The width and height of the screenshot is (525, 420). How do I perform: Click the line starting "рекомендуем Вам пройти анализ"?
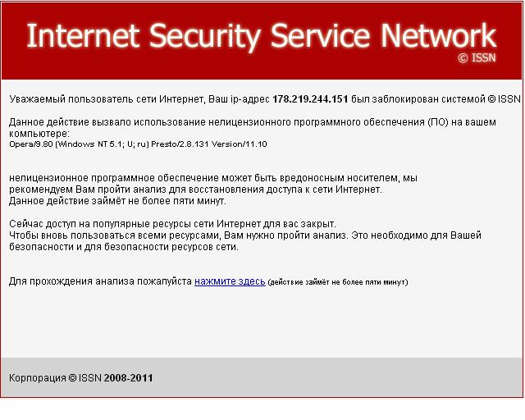click(195, 189)
